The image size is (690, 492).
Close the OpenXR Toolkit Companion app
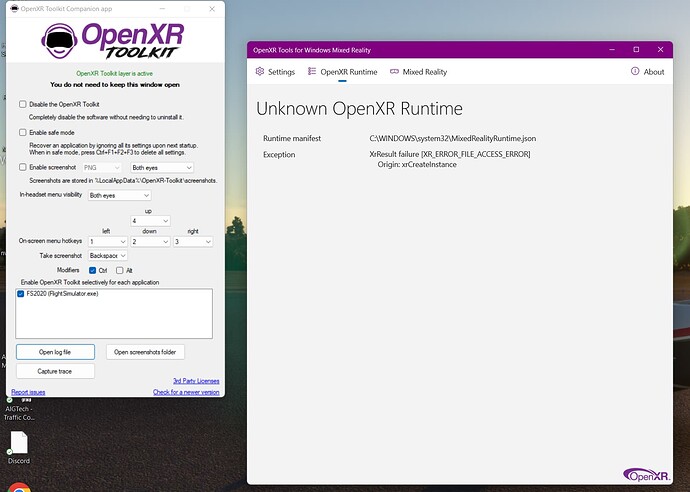pos(212,9)
